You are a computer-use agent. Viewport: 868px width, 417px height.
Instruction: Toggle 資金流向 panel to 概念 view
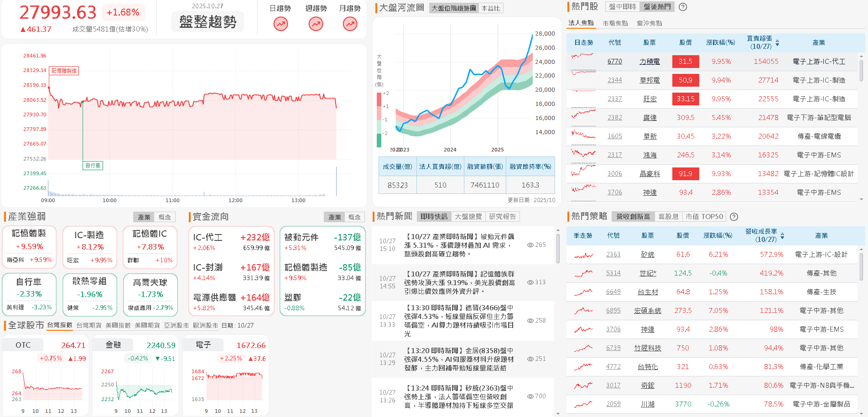[x=354, y=217]
